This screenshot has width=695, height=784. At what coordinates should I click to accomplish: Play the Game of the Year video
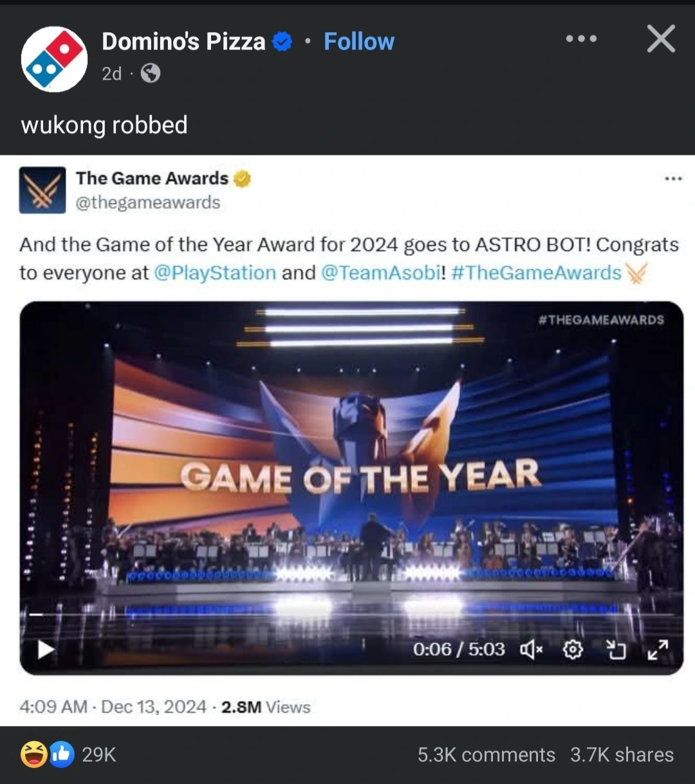click(46, 650)
